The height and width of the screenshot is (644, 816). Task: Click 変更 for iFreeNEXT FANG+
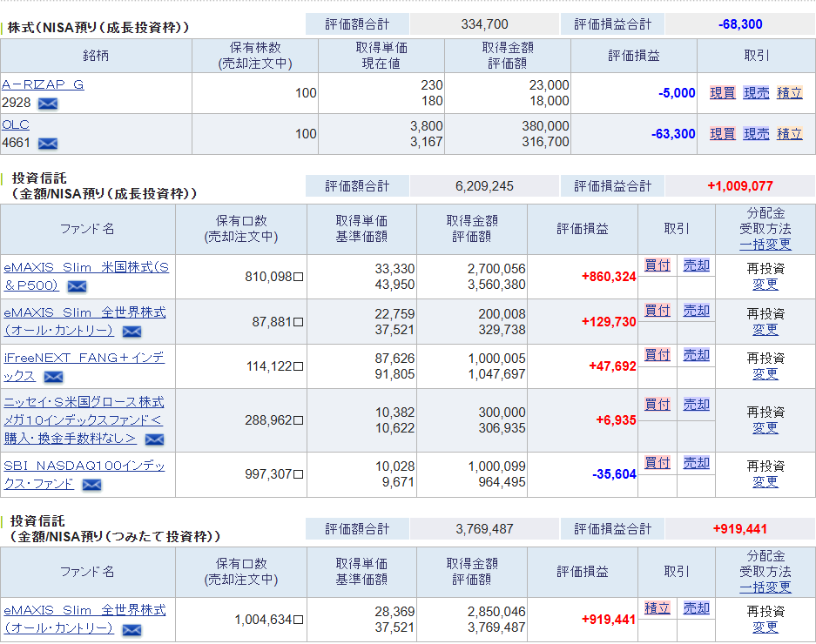pyautogui.click(x=765, y=373)
